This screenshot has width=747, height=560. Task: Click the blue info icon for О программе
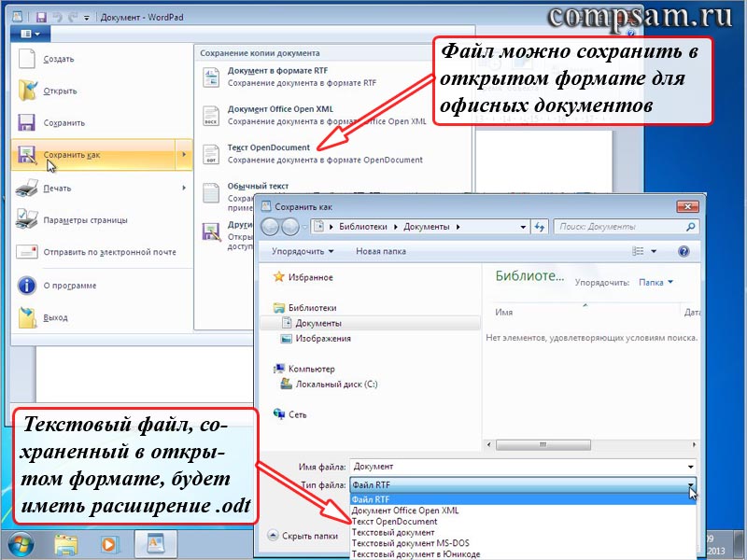click(x=27, y=286)
